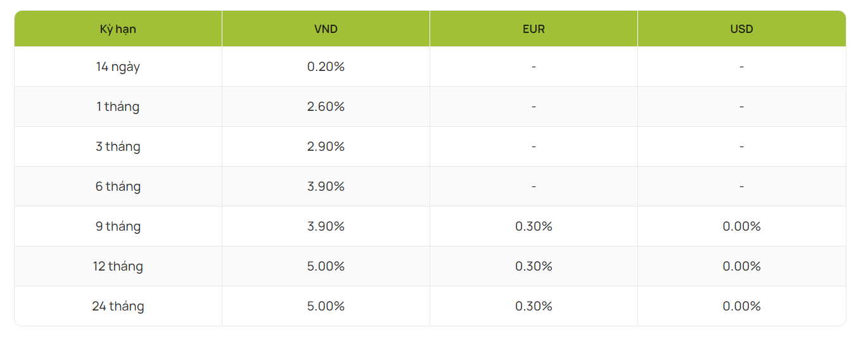Click the 0.20% VND rate
868x339 pixels.
coord(326,67)
